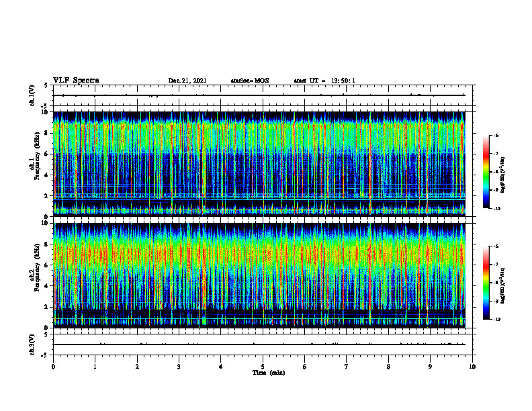Click the "Time (min)" axis title

pos(269,373)
